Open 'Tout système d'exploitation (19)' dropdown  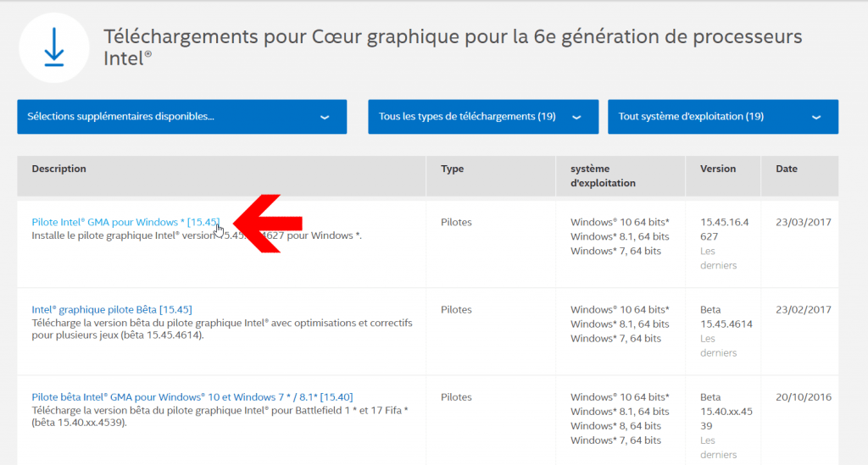tap(723, 117)
